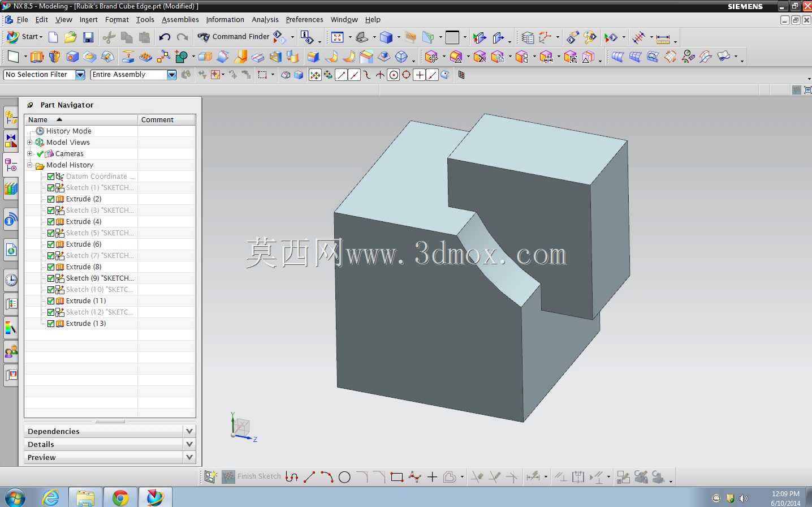
Task: Expand the Cameras node
Action: 30,153
